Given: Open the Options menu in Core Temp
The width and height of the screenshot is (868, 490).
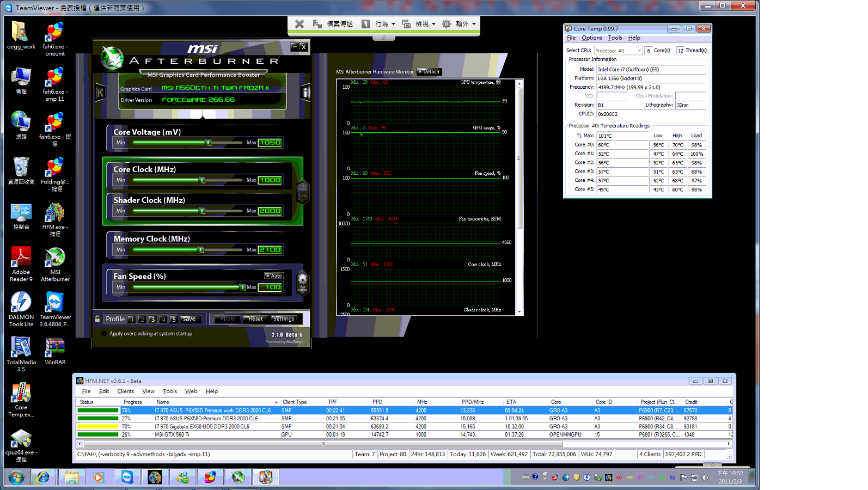Looking at the screenshot, I should pos(591,38).
